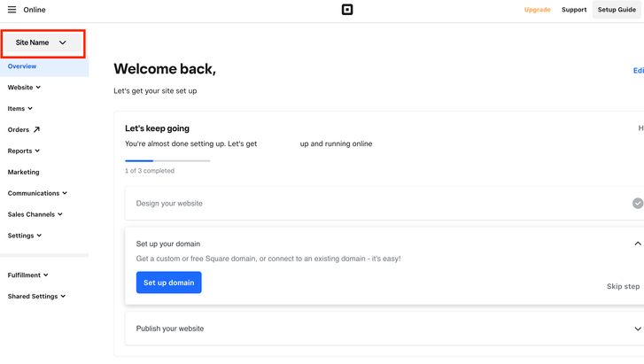
Task: Expand Shared Settings in sidebar
Action: click(36, 297)
